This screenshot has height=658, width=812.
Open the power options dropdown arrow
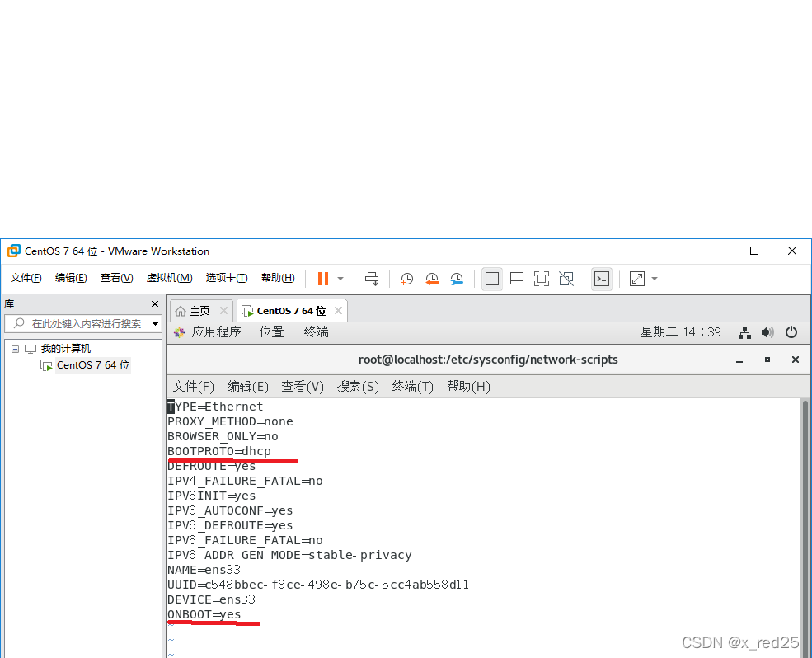(x=340, y=279)
